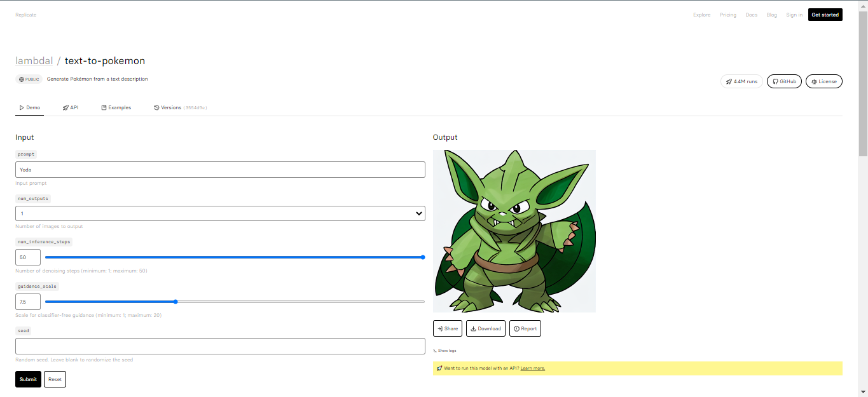Open the num_outputs dropdown
Image resolution: width=868 pixels, height=397 pixels.
click(220, 213)
